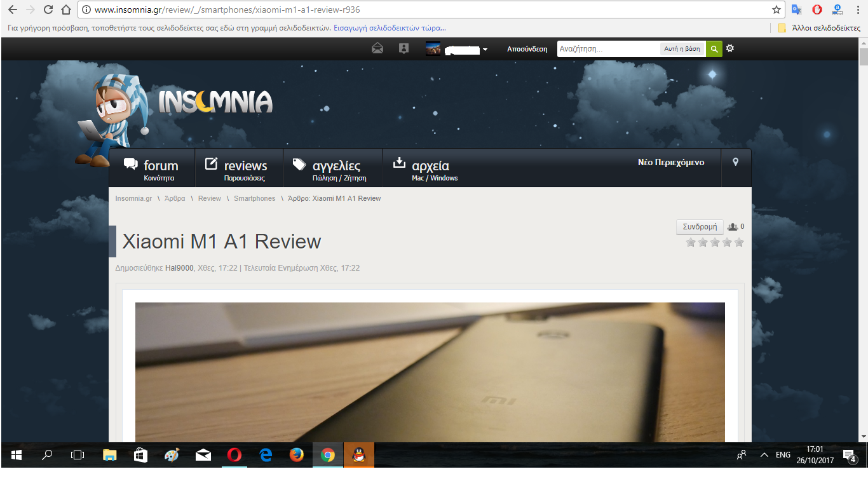Viewport: 868px width, 488px height.
Task: Open the notifications icon beside the envelope
Action: pos(403,49)
